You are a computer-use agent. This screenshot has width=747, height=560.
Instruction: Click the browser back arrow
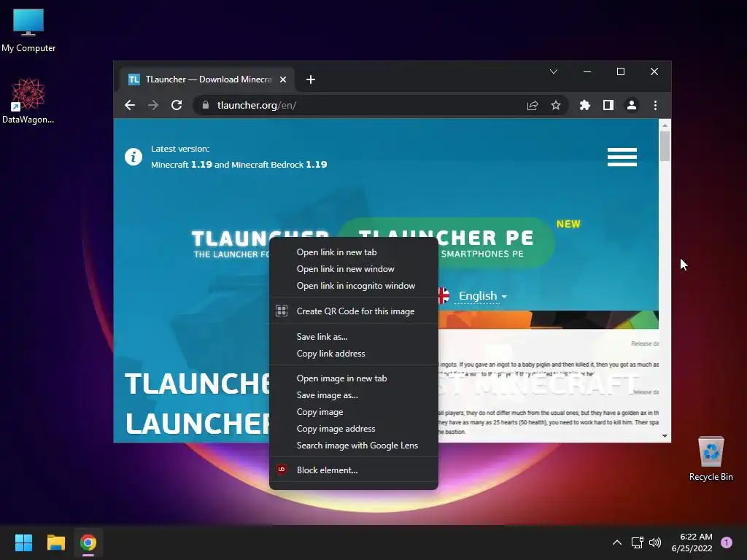[130, 105]
